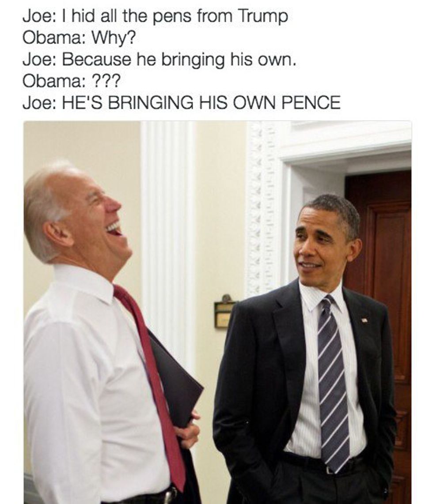Open the embedded photo in the tweet

(x=217, y=312)
